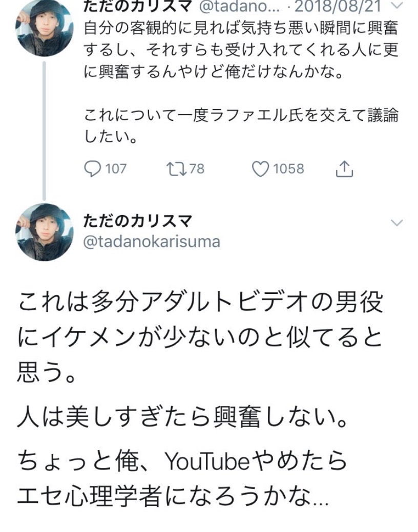Open profile picture of the lower tweet
This screenshot has width=418, height=532.
pos(44,232)
